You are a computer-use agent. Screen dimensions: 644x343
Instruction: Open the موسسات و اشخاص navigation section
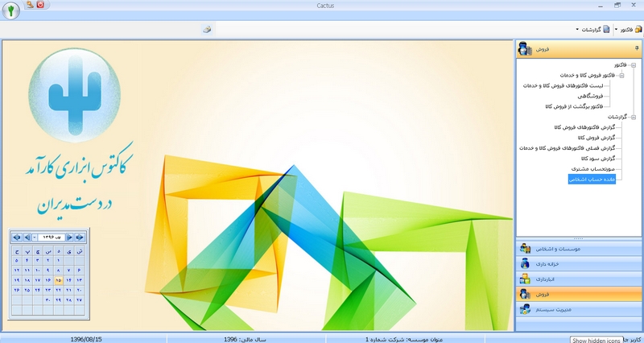(579, 249)
